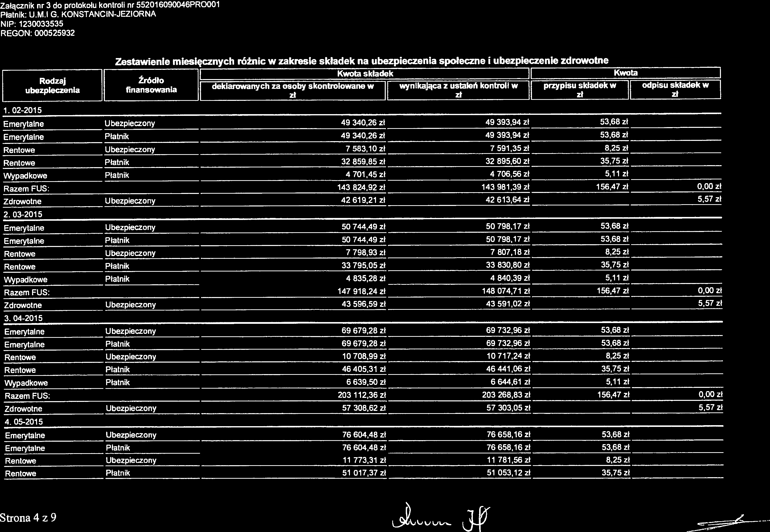Screen dimensions: 770x532
Task: Click the Wypadkowe label in 02-2015 section
Action: [x=25, y=176]
